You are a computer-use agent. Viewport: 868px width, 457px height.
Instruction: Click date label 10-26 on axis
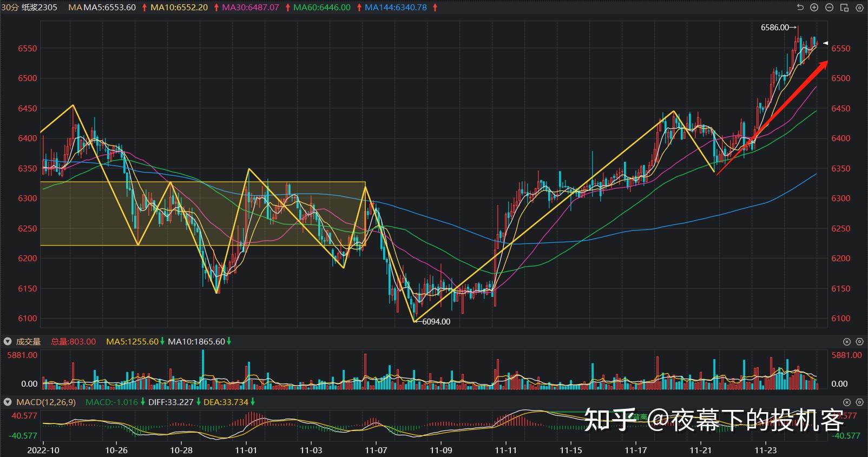pos(116,450)
